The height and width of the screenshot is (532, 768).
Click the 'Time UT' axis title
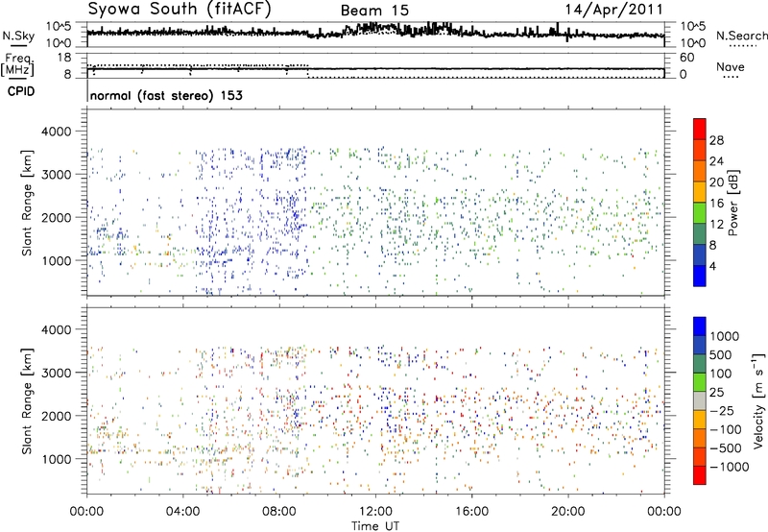click(x=375, y=526)
